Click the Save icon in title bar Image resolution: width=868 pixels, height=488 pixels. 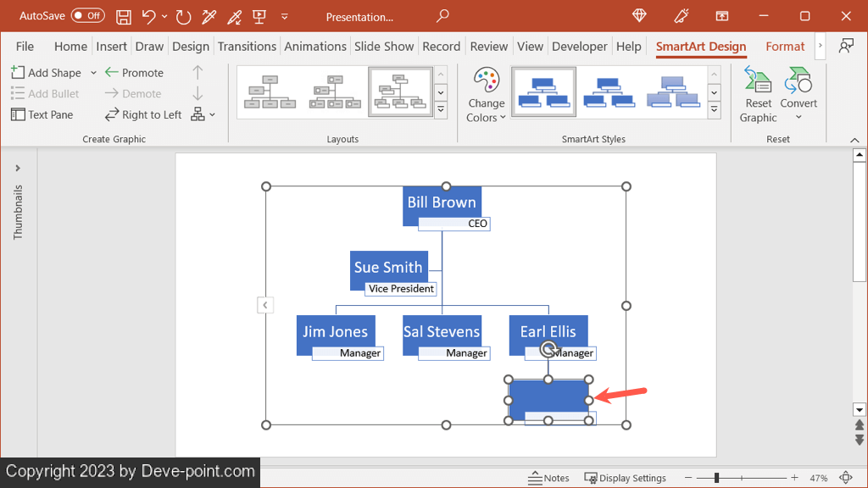click(124, 17)
